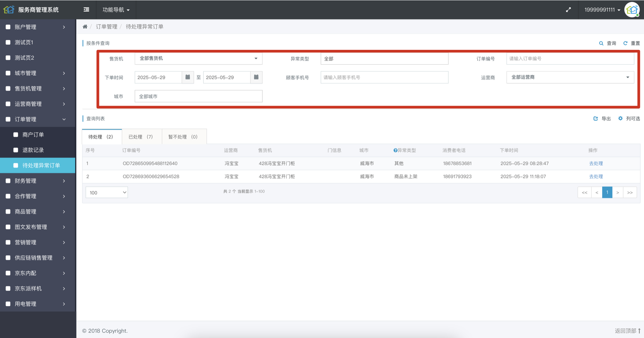The image size is (644, 338).
Task: Click the 订单编号 input field
Action: click(570, 59)
